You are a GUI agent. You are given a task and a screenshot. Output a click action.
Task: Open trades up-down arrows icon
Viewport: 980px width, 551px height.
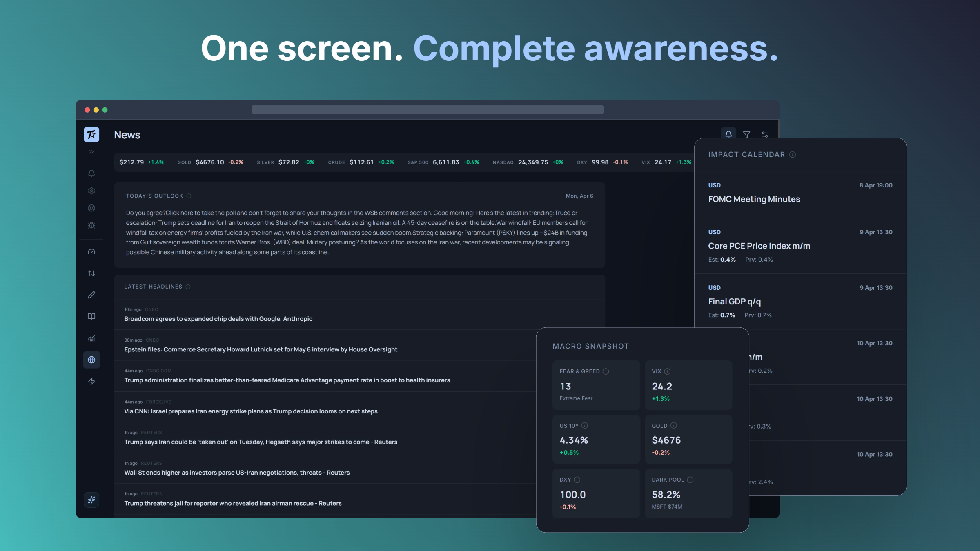[91, 273]
